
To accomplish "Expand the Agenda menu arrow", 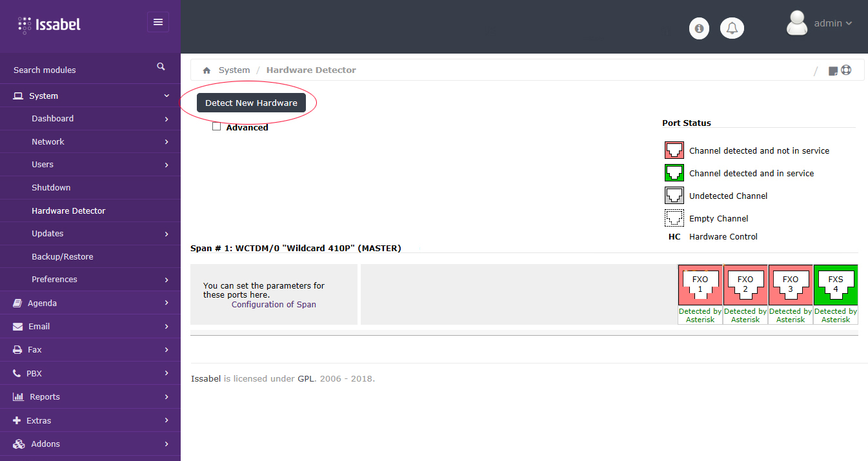I will click(167, 303).
